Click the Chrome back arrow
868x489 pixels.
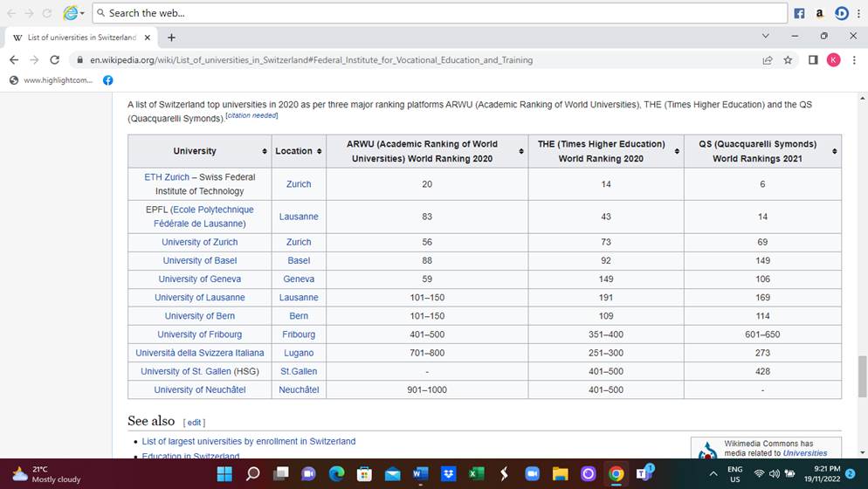(x=14, y=59)
